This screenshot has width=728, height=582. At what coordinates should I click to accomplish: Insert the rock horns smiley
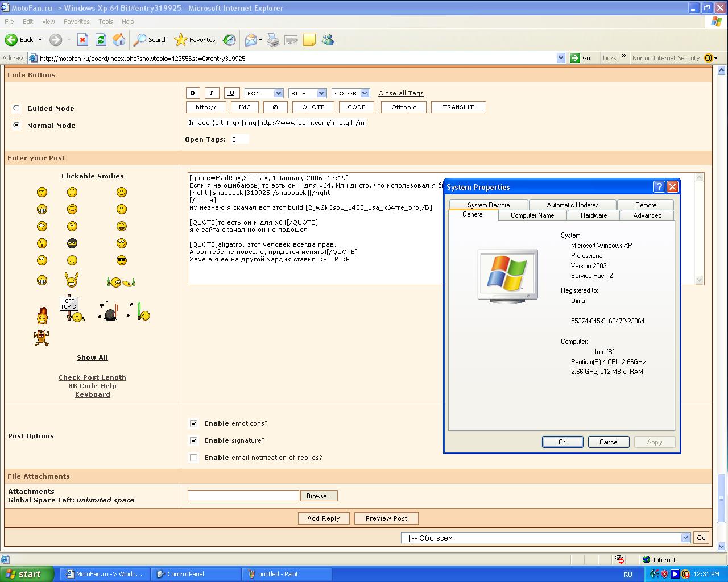(x=72, y=280)
